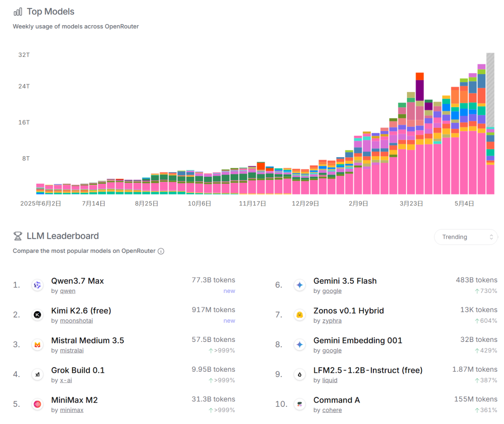This screenshot has width=504, height=424.
Task: Open the Command A model page
Action: pos(336,400)
